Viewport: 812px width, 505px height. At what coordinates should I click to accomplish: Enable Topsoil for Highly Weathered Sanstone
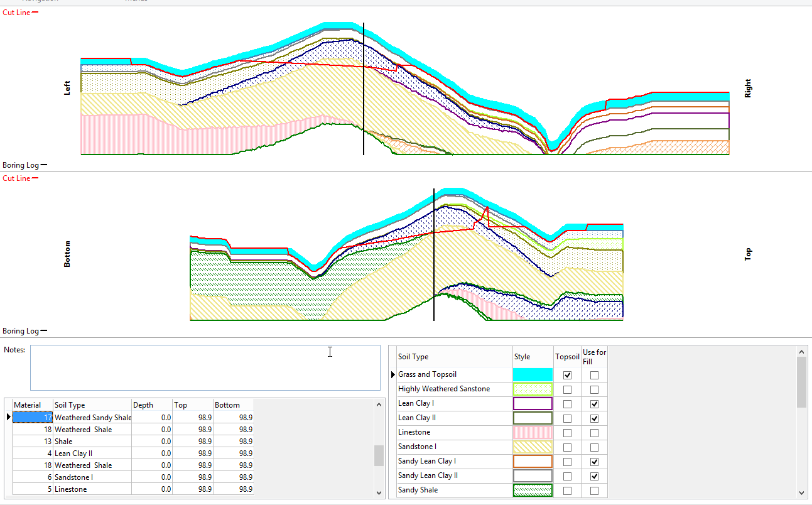568,389
